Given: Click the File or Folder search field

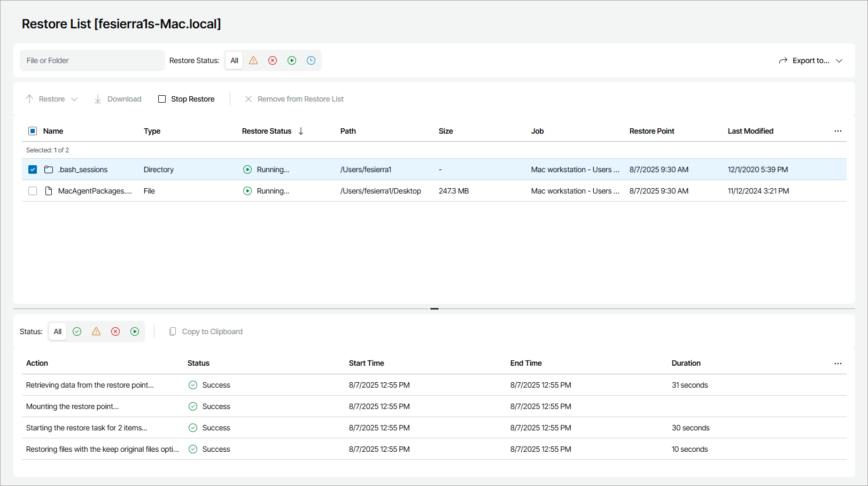Looking at the screenshot, I should click(x=92, y=60).
